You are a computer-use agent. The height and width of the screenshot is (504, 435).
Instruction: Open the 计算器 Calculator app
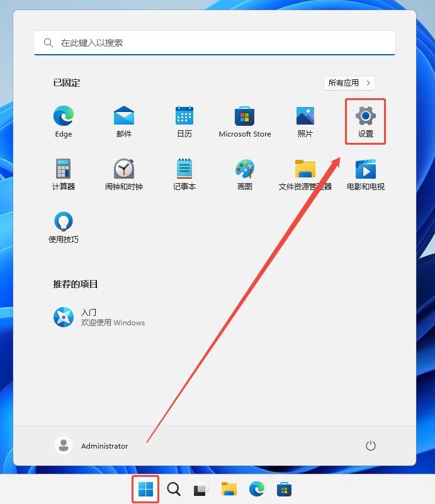pyautogui.click(x=64, y=174)
